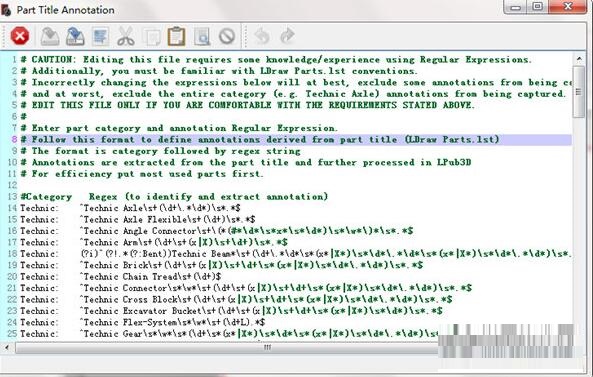Click the line starting '# CAUTION: Editing this file'
This screenshot has height=377, width=593.
click(276, 60)
